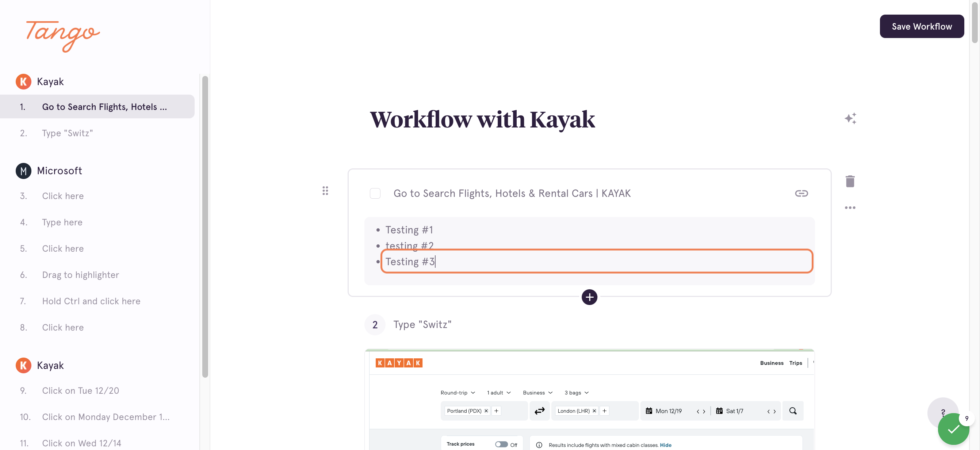Click the Testing #1 bullet line
This screenshot has height=450, width=980.
(409, 230)
